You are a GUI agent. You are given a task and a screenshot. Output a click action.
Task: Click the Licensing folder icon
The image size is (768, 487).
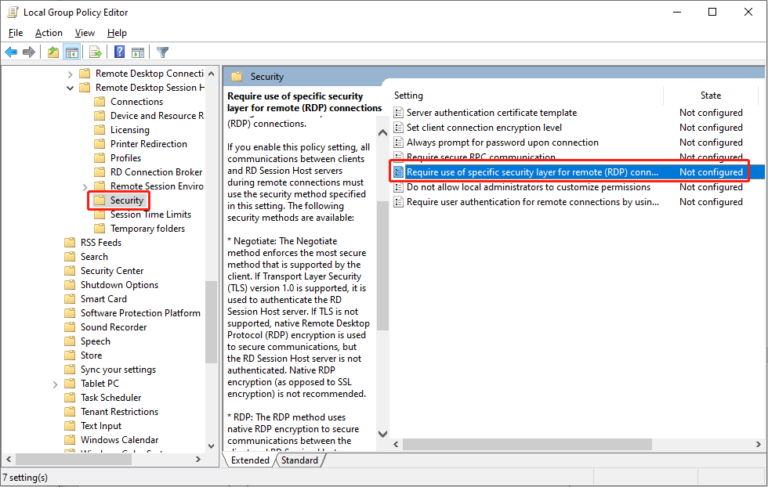[x=99, y=130]
